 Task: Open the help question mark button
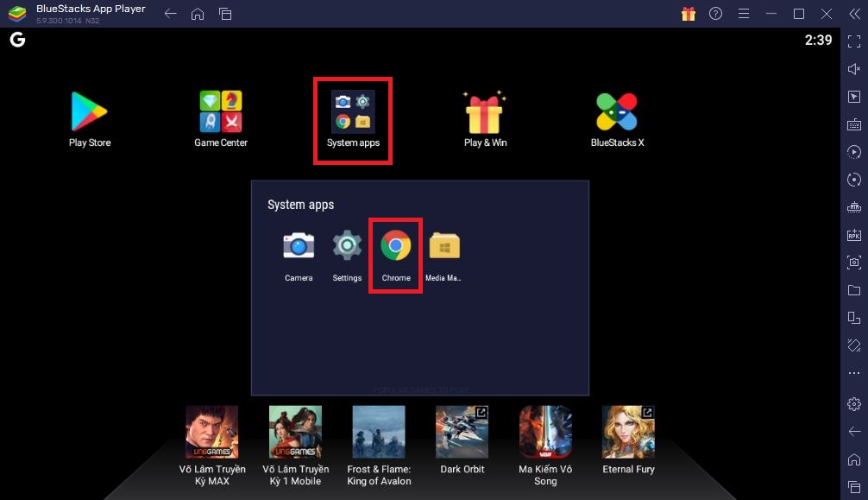coord(715,14)
